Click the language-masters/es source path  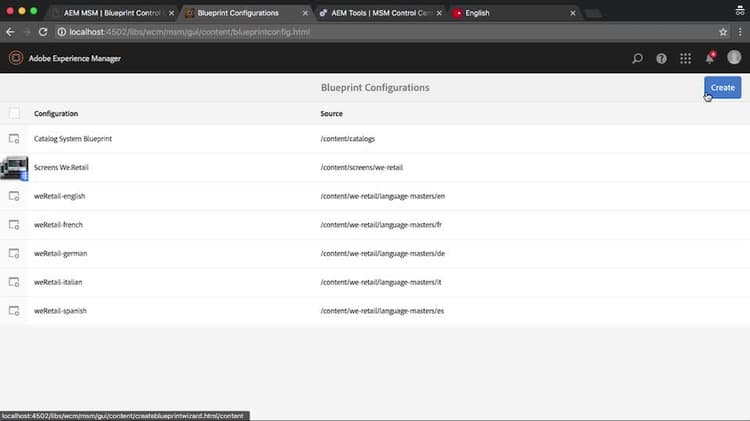382,311
